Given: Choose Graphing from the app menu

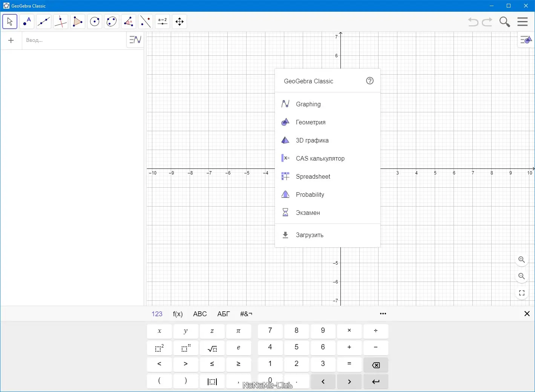Looking at the screenshot, I should (328, 104).
